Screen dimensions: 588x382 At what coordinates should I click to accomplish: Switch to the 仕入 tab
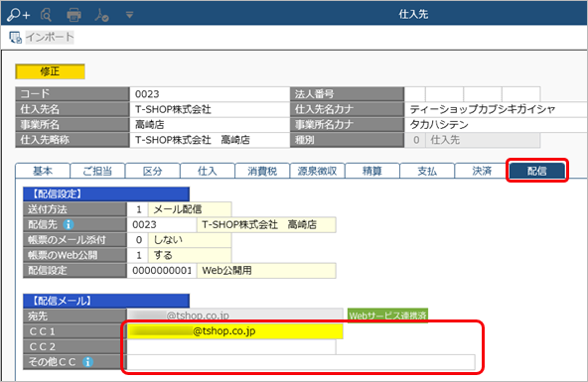click(x=207, y=171)
